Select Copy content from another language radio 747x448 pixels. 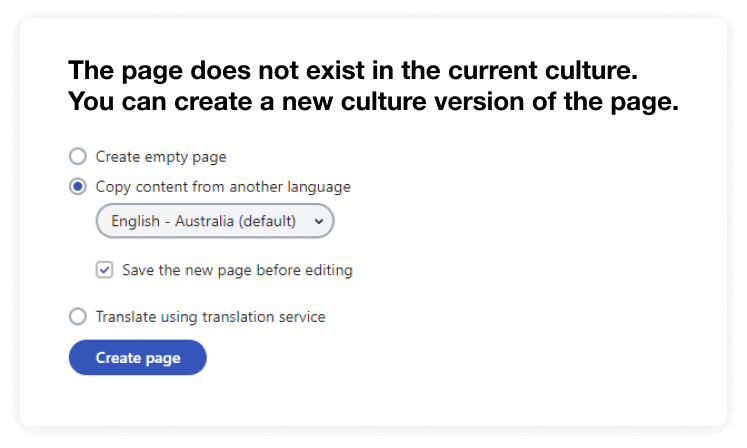tap(78, 186)
